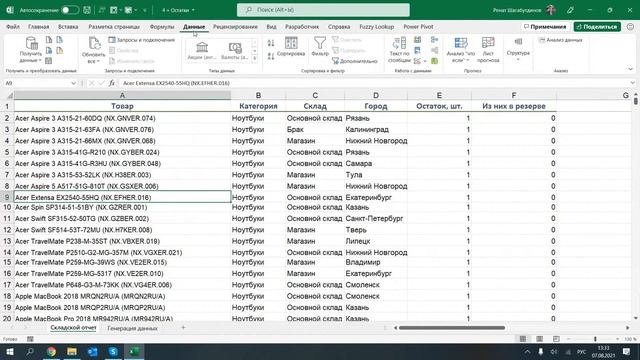640x360 pixels.
Task: Click column A header
Action: click(122, 96)
